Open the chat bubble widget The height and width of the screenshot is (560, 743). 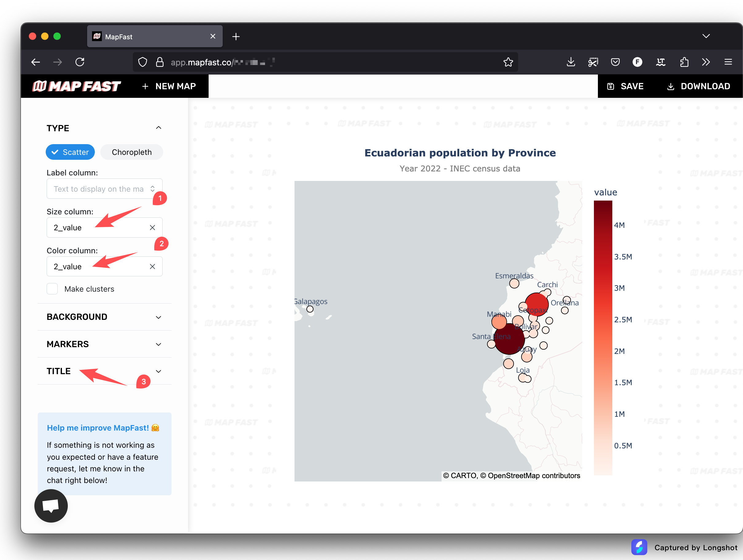pos(51,506)
